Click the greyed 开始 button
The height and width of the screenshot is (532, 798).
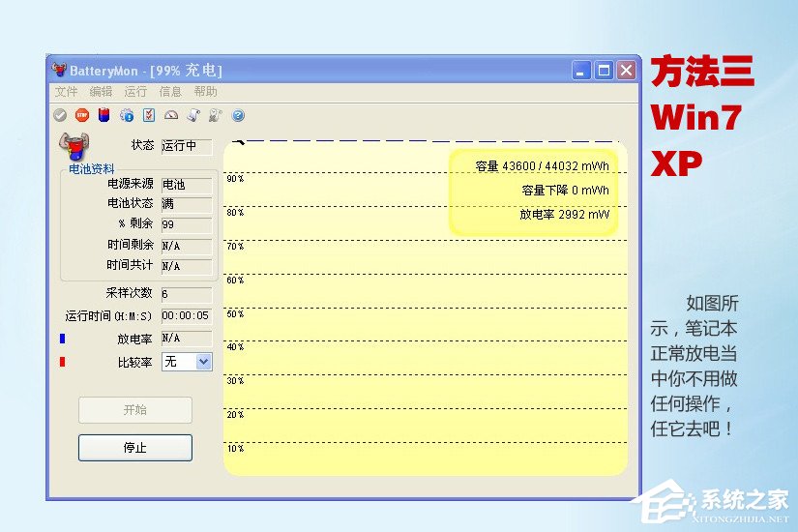click(135, 410)
